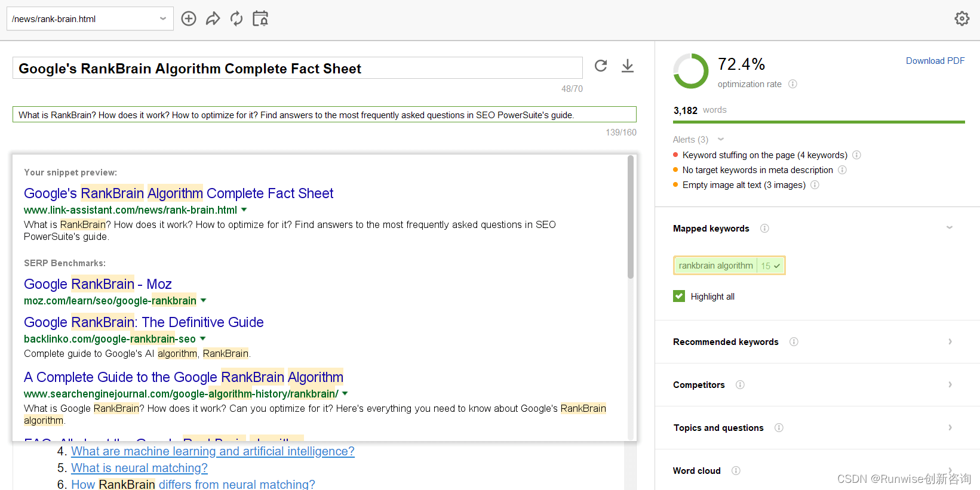Click Download PDF link
This screenshot has height=490, width=980.
click(935, 61)
